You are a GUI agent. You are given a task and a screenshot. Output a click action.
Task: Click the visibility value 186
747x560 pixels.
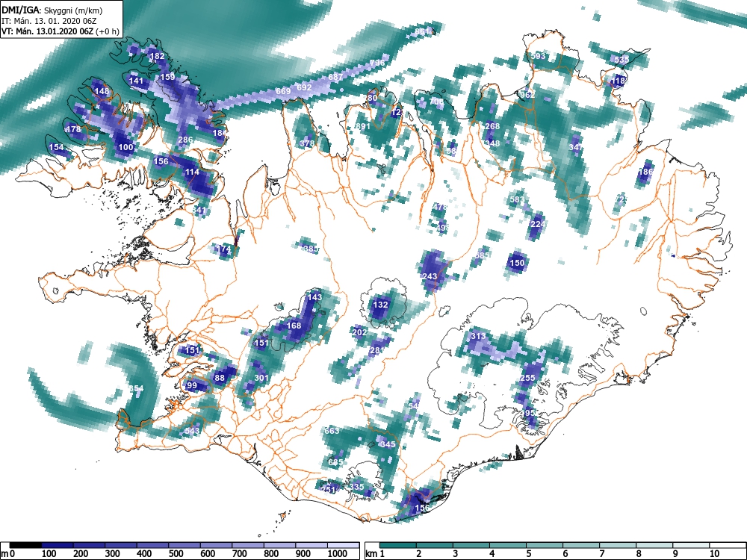(x=645, y=172)
